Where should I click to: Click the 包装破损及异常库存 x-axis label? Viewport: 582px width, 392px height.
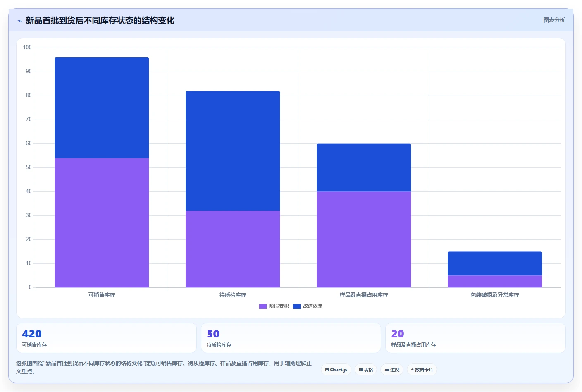(495, 295)
